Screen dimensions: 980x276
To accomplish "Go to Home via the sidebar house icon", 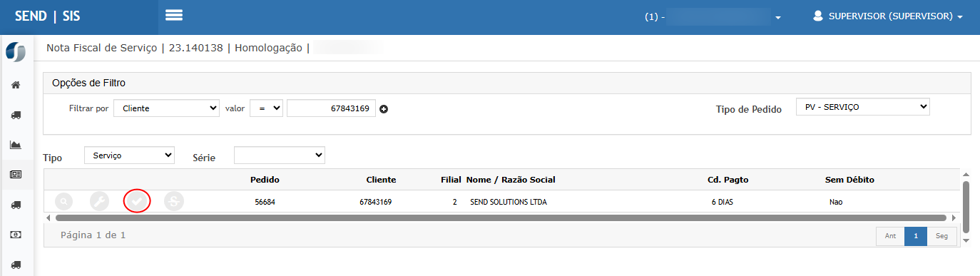I will pyautogui.click(x=15, y=85).
